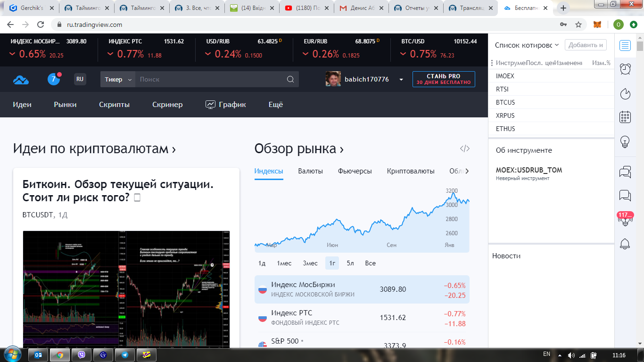The image size is (644, 362).
Task: Open the MetaMask fox extension icon
Action: [597, 25]
